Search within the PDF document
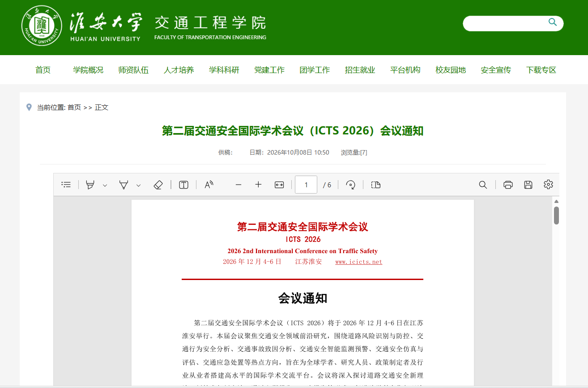 pos(483,185)
